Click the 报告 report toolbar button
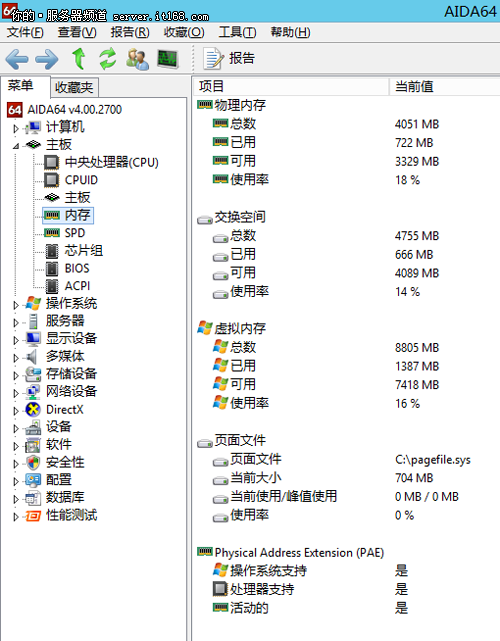The height and width of the screenshot is (641, 500). tap(229, 59)
